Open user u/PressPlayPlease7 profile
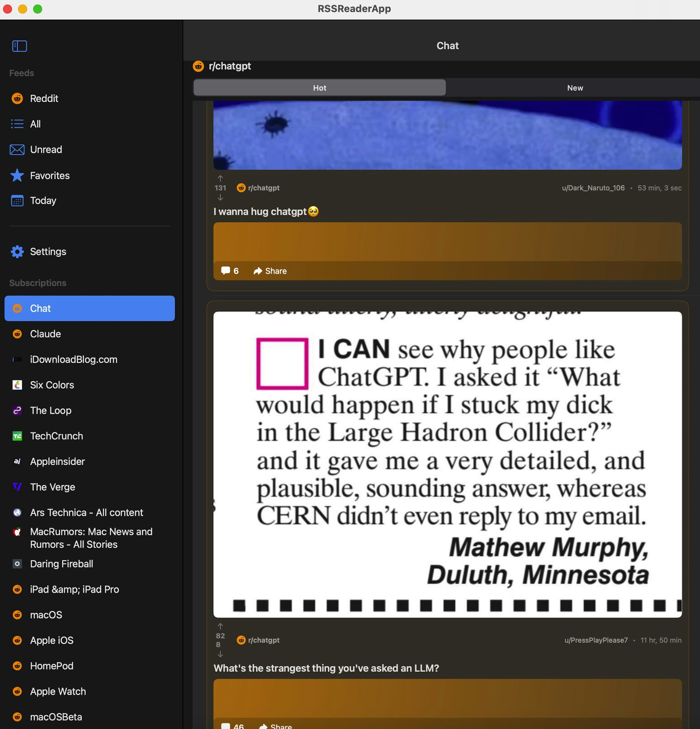Viewport: 700px width, 729px height. coord(596,640)
